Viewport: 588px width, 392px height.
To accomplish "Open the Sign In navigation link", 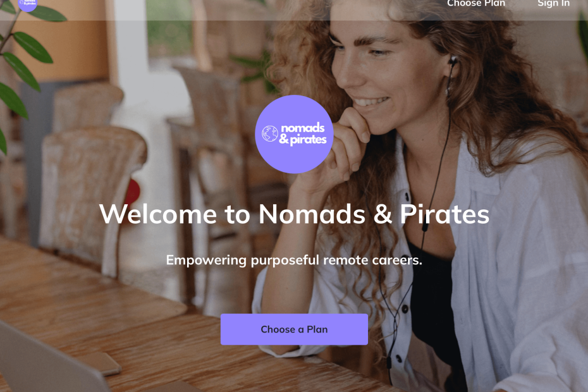I will tap(553, 3).
